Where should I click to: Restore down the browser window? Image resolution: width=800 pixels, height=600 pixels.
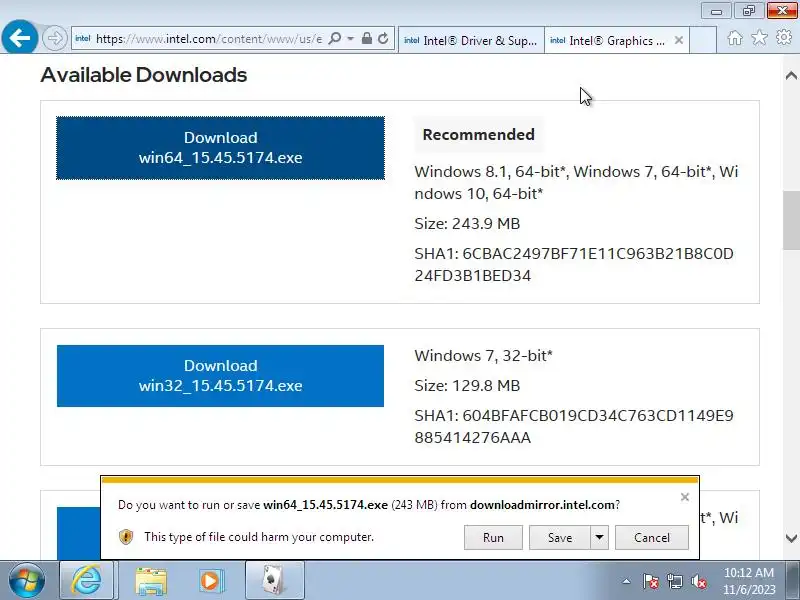[748, 11]
